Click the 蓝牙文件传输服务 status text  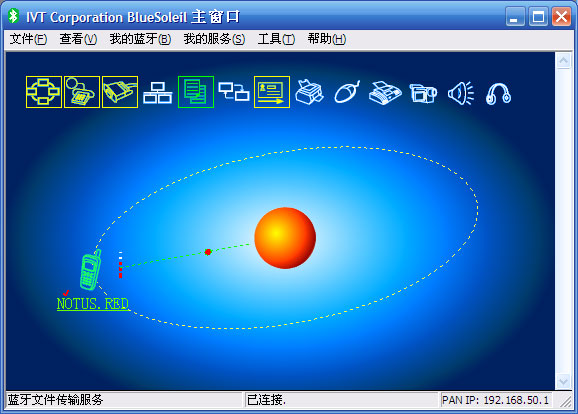[55, 400]
